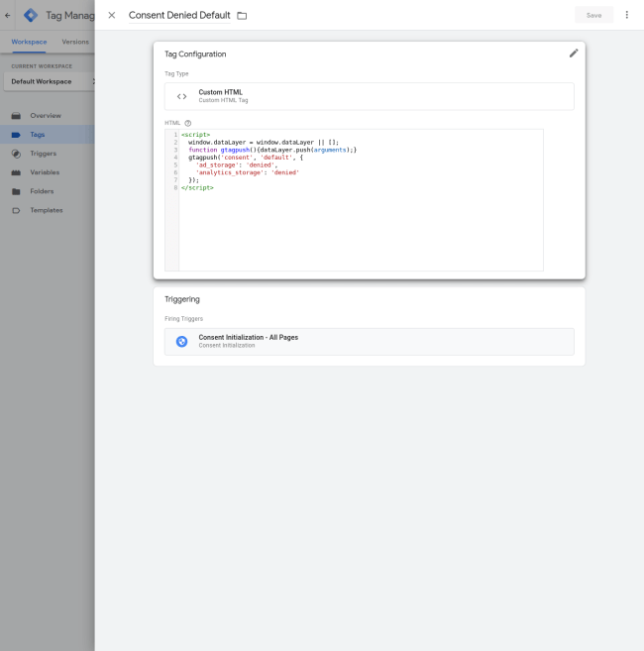Screen dimensions: 644x651
Task: Click the folder icon beside tag name
Action: tap(242, 16)
